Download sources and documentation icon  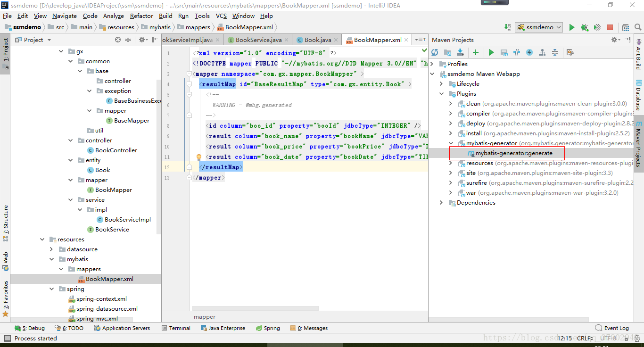point(460,52)
